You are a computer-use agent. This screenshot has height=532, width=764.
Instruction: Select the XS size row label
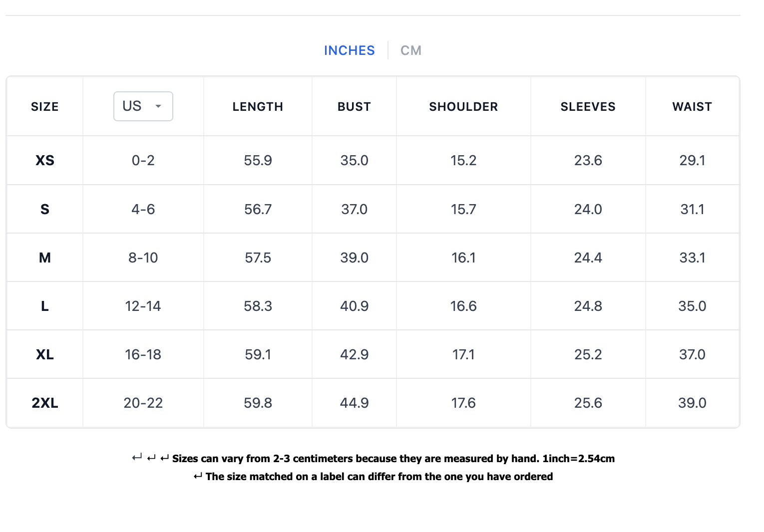(45, 160)
